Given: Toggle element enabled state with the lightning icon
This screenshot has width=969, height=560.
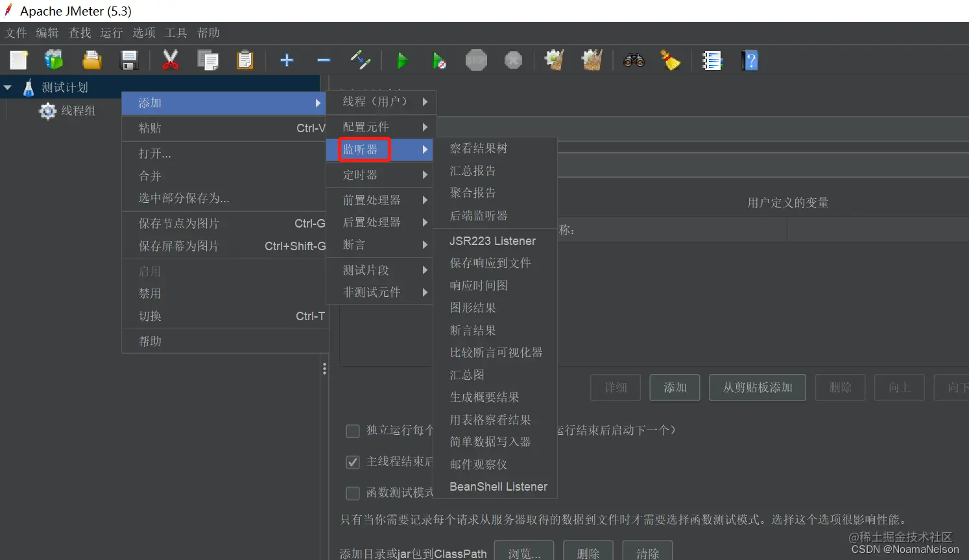Looking at the screenshot, I should click(x=361, y=60).
